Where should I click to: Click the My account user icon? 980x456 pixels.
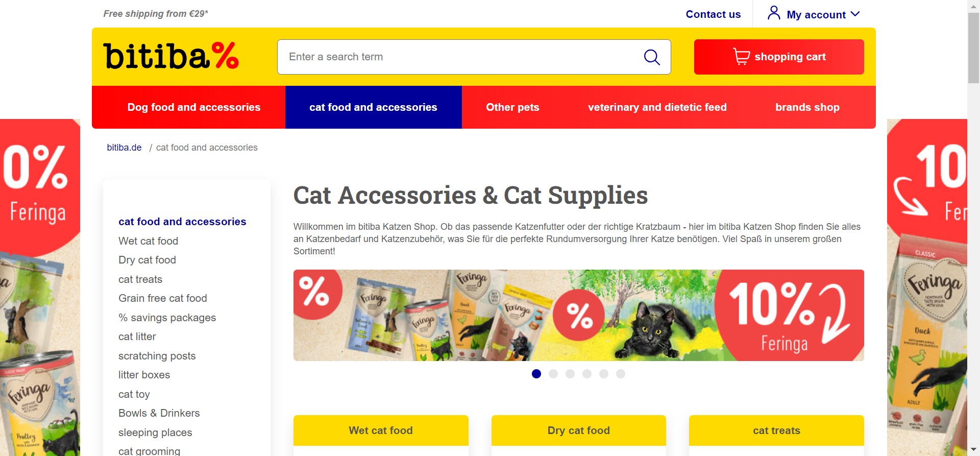[x=774, y=13]
